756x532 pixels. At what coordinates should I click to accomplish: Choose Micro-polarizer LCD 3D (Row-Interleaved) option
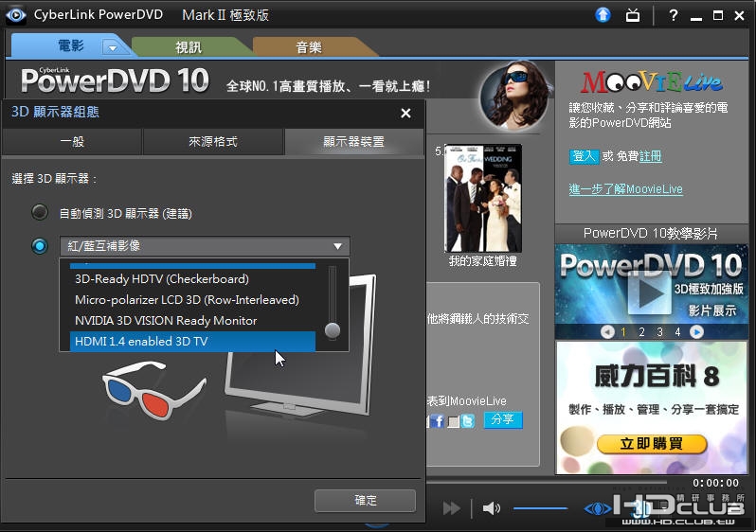(x=193, y=300)
